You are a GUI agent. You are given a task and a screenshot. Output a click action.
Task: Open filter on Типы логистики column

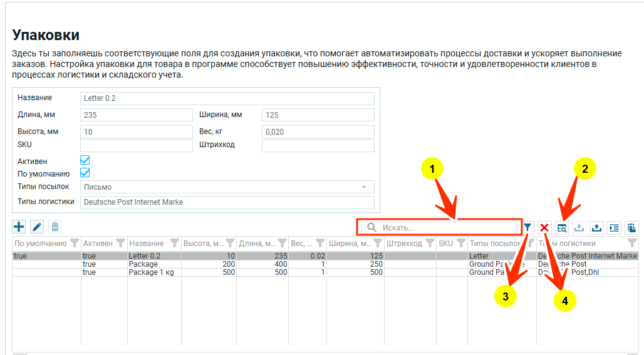tap(631, 244)
